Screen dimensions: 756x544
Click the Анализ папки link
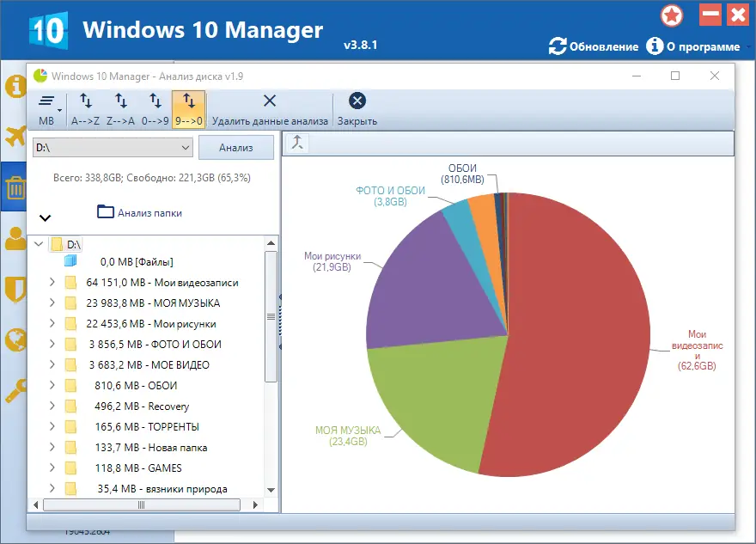click(139, 212)
